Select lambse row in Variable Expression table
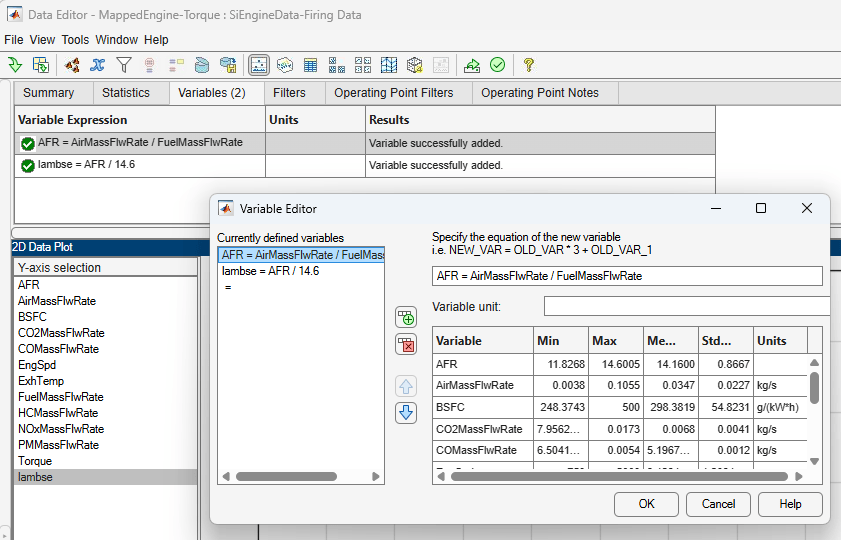The width and height of the screenshot is (841, 540). coord(365,166)
